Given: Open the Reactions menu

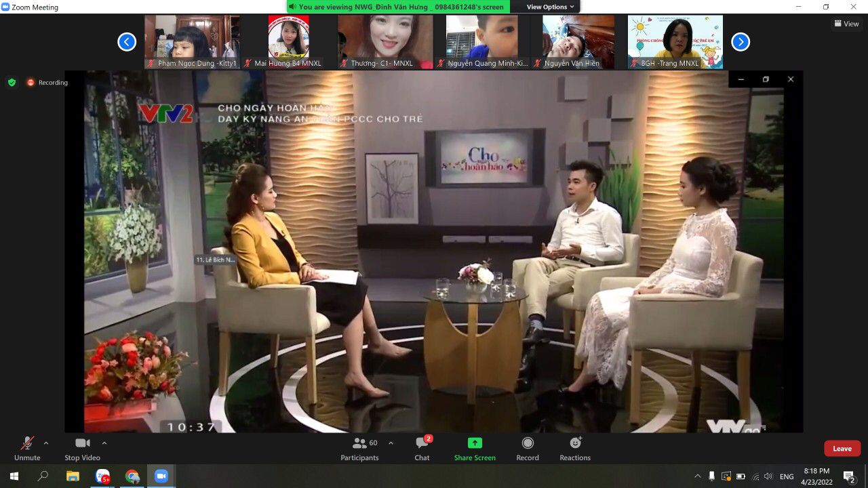Looking at the screenshot, I should pyautogui.click(x=575, y=448).
